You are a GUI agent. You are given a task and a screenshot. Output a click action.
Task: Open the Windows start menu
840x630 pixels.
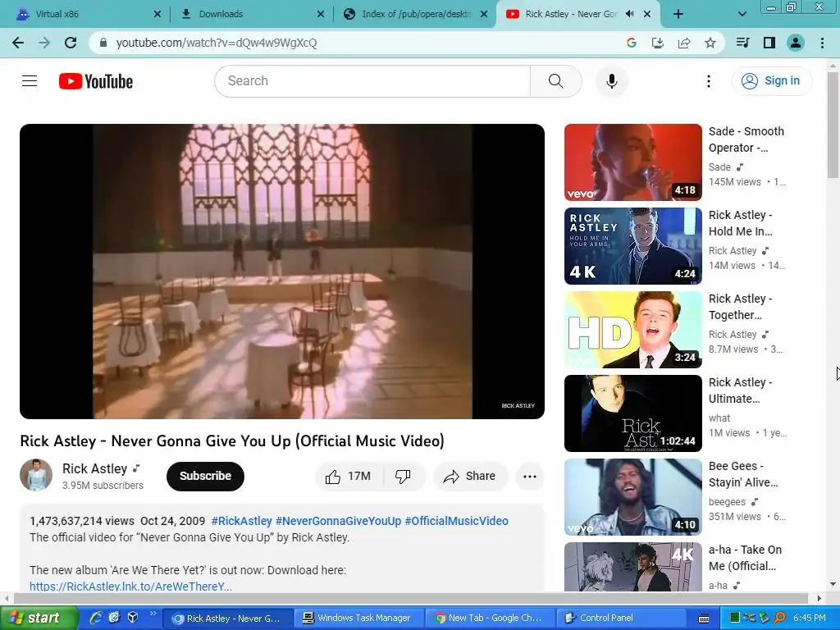click(x=39, y=619)
